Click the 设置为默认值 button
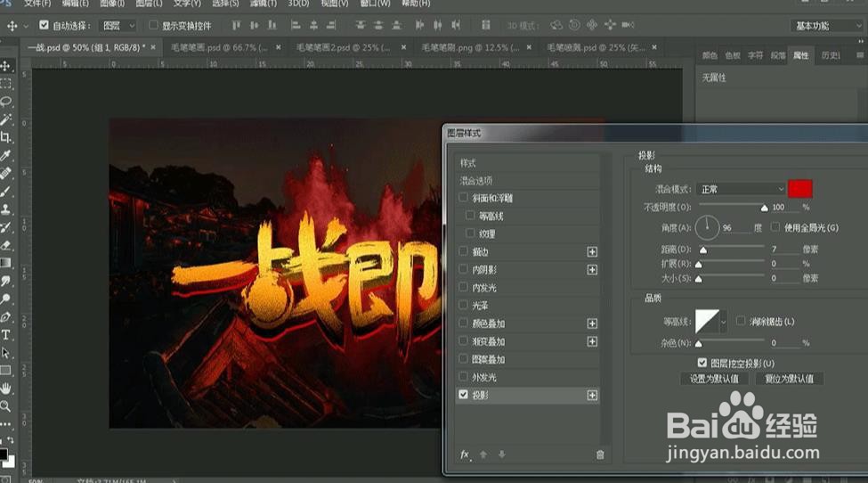868x483 pixels. click(x=714, y=379)
